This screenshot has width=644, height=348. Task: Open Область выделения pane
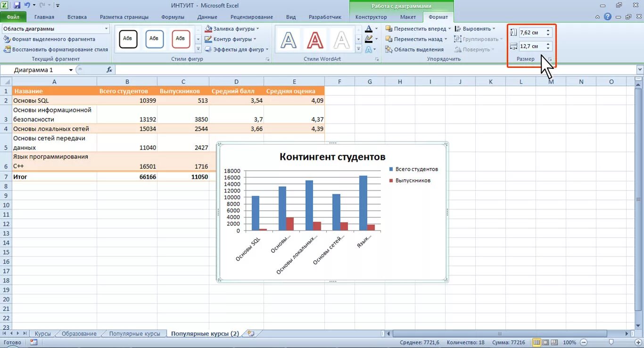[x=414, y=50]
